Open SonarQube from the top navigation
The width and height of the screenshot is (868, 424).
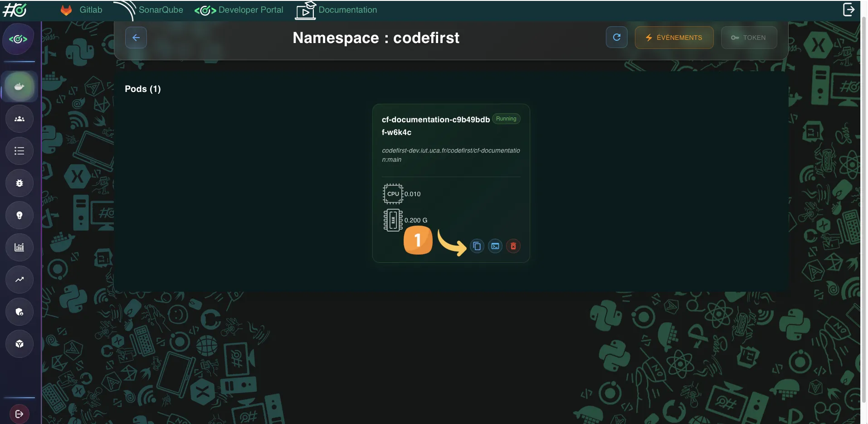tap(161, 10)
